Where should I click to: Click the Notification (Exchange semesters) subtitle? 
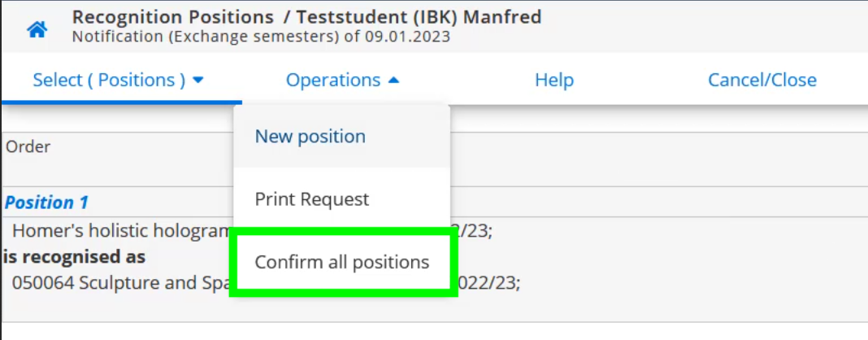(x=261, y=37)
